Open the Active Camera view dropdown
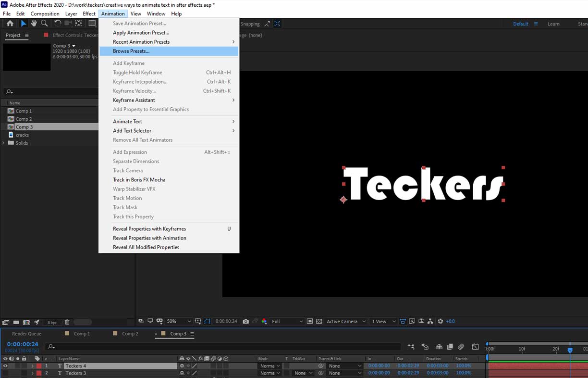The height and width of the screenshot is (378, 588). click(x=346, y=321)
